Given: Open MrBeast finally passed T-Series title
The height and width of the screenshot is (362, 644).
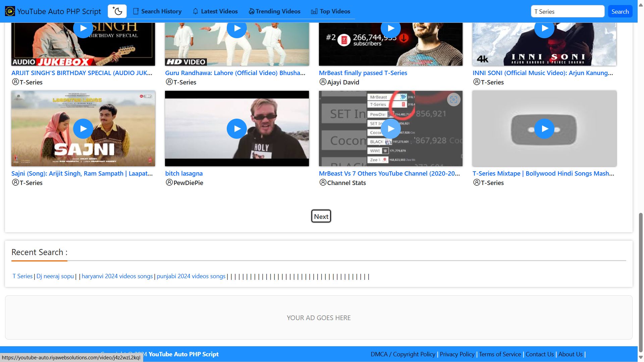Looking at the screenshot, I should pos(363,73).
